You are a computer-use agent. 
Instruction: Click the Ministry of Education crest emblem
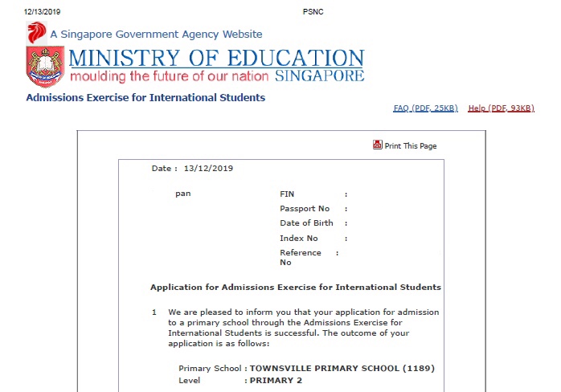point(45,67)
